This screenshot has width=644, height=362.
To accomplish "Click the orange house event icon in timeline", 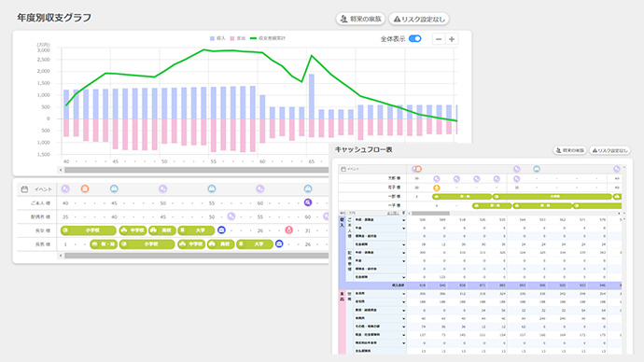I will pyautogui.click(x=85, y=188).
